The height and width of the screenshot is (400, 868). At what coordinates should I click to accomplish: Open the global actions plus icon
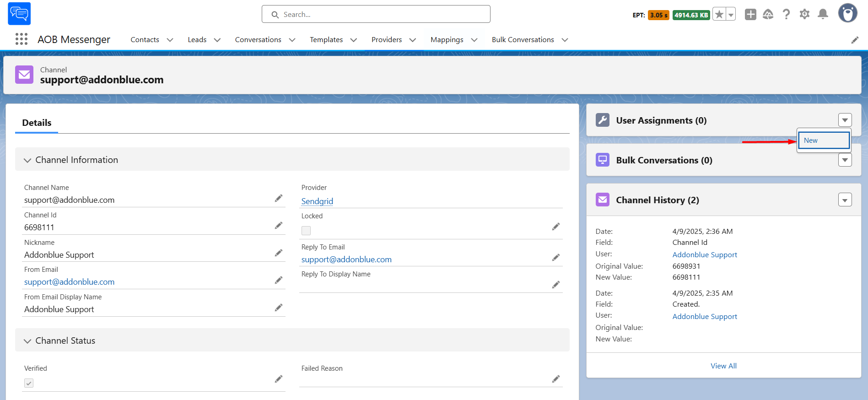click(x=750, y=14)
